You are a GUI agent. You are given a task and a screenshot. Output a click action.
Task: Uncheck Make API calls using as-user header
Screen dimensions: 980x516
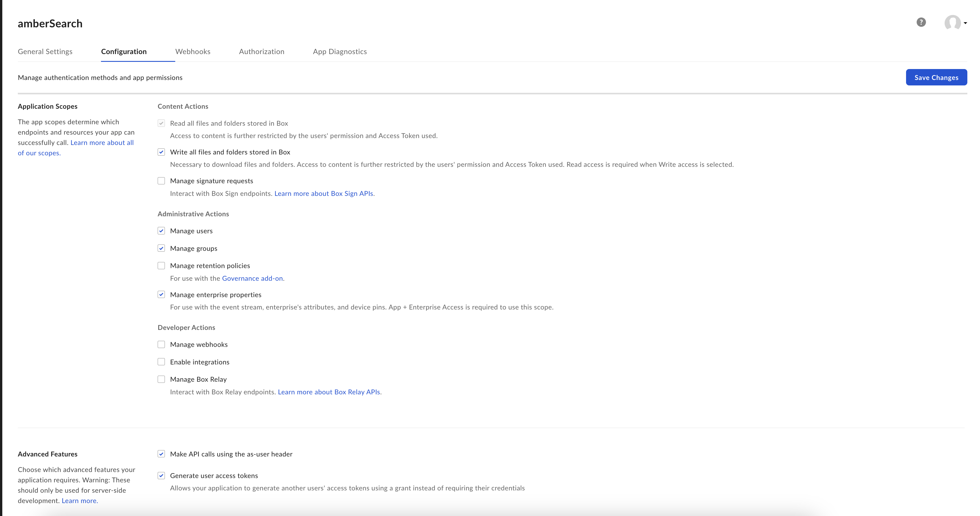click(161, 454)
